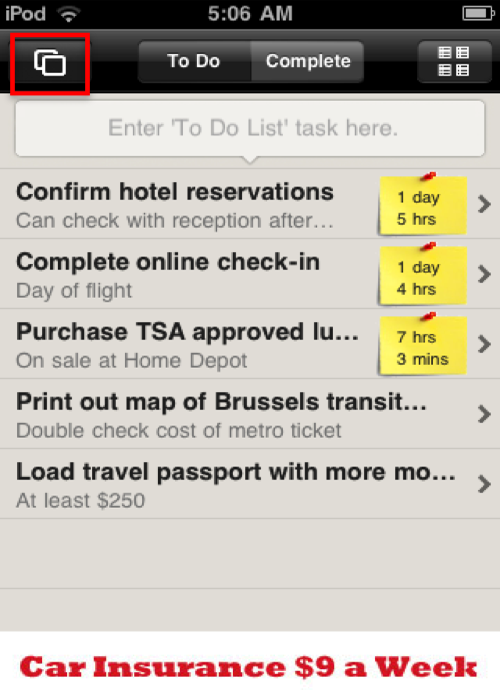Tap sticky note showing 7 hrs 3 mins

[422, 345]
